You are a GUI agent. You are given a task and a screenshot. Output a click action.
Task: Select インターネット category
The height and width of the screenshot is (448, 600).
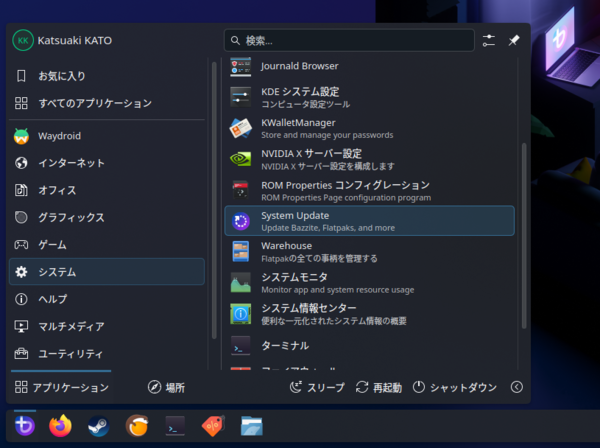pos(107,163)
